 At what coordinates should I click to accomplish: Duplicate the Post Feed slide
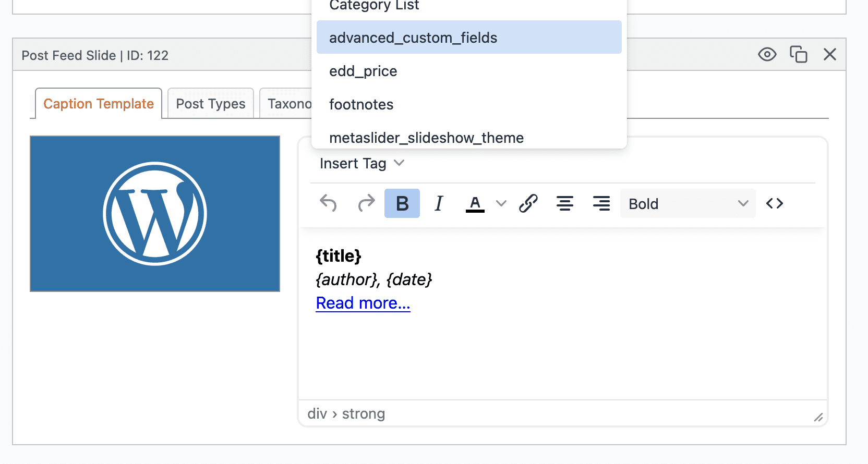798,55
